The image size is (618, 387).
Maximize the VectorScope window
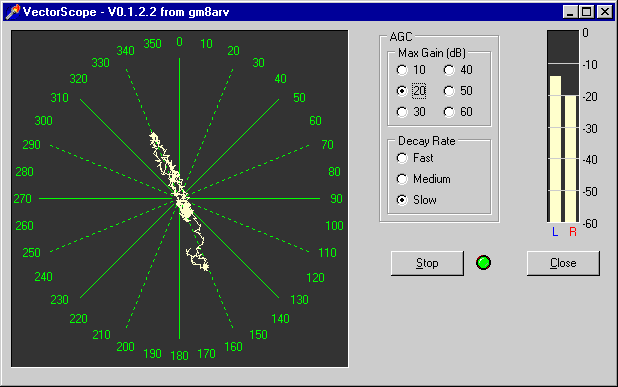pos(586,12)
